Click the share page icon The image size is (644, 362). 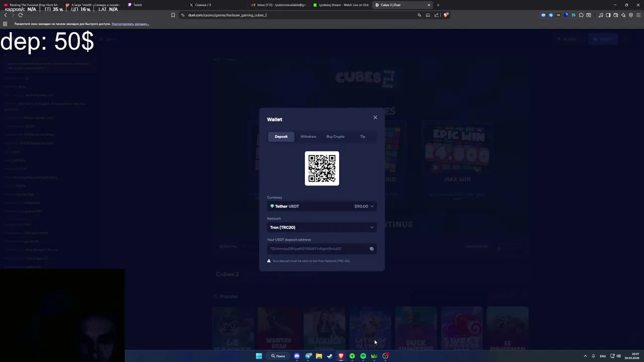click(x=436, y=15)
